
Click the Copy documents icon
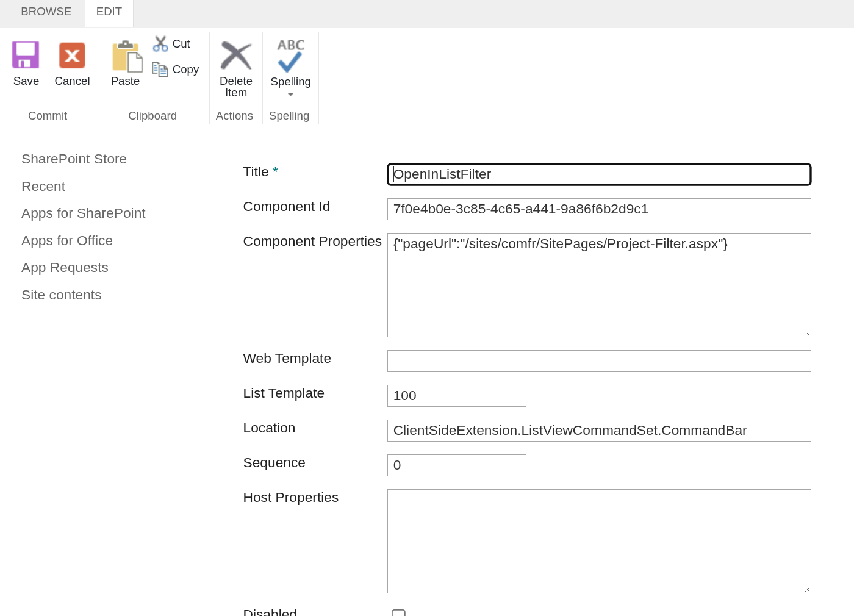pyautogui.click(x=160, y=70)
